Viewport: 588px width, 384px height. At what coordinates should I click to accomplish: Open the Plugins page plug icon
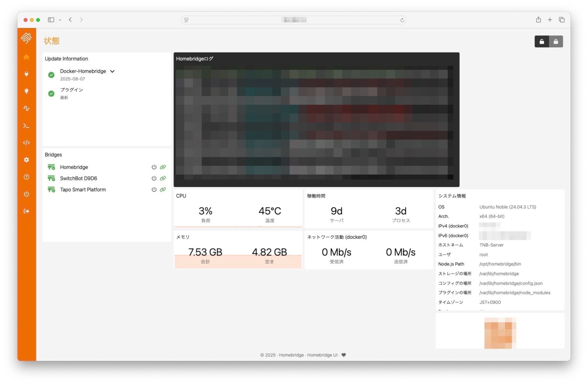point(26,74)
